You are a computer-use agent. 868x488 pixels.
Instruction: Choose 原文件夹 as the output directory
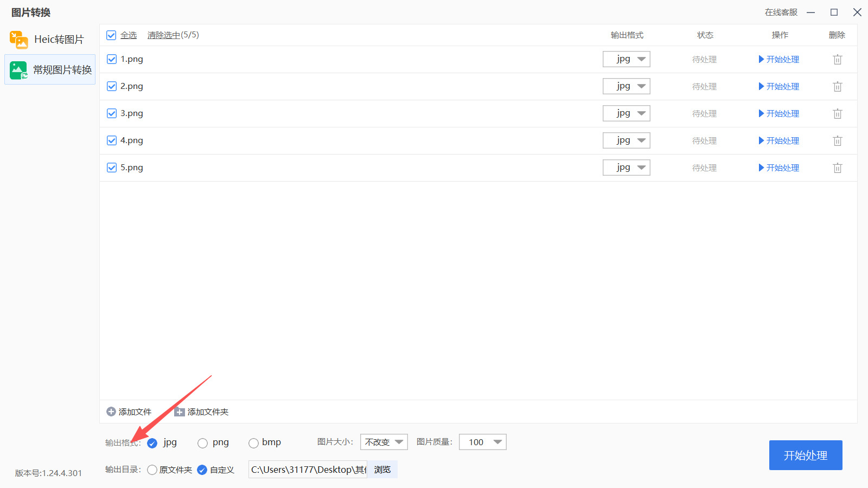click(152, 470)
